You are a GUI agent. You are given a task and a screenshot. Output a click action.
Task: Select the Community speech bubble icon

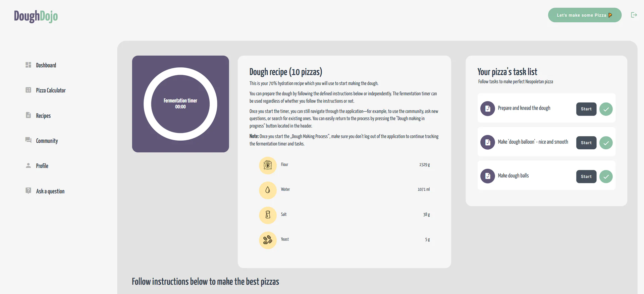[x=28, y=140]
